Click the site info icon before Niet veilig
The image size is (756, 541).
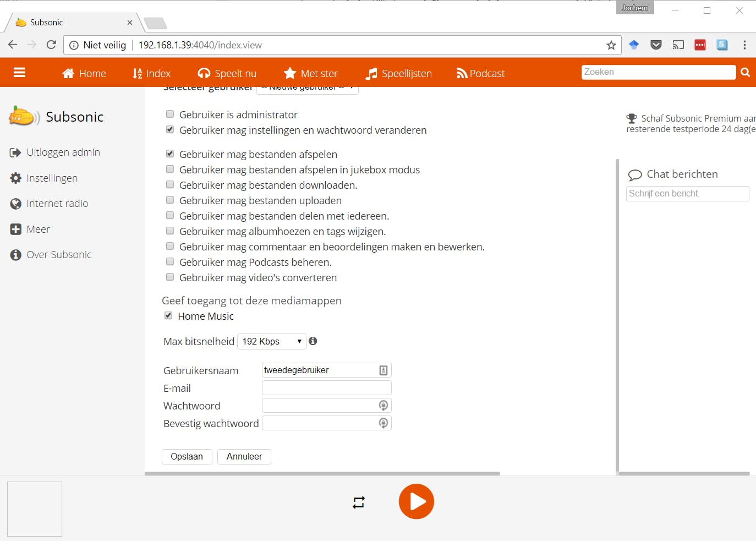click(x=74, y=45)
